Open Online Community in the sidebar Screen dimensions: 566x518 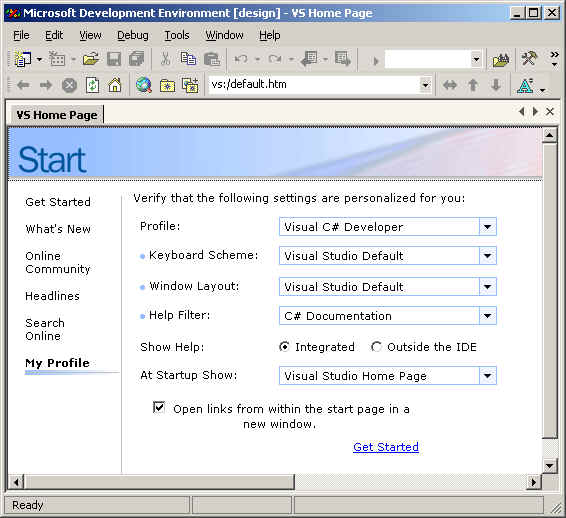(x=58, y=262)
